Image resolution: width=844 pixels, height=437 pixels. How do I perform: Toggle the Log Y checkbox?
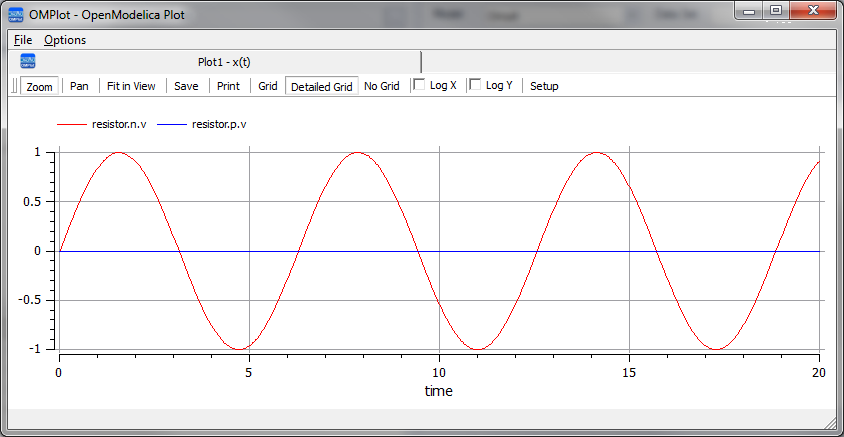[x=476, y=85]
